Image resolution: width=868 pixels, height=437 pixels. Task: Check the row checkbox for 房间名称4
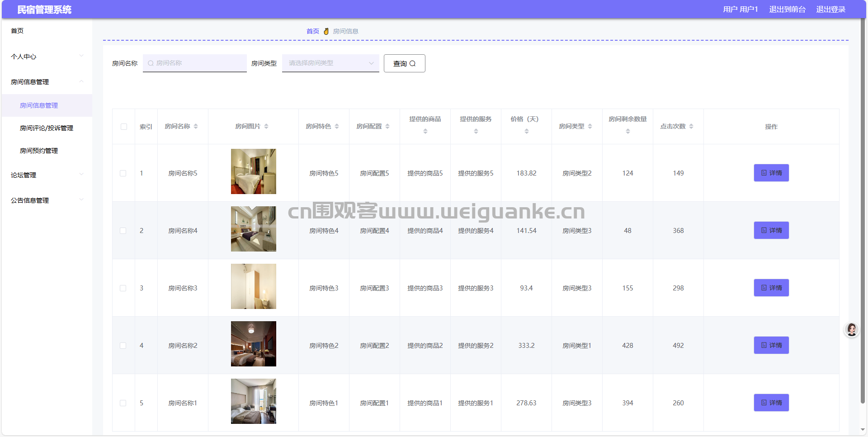(x=123, y=231)
